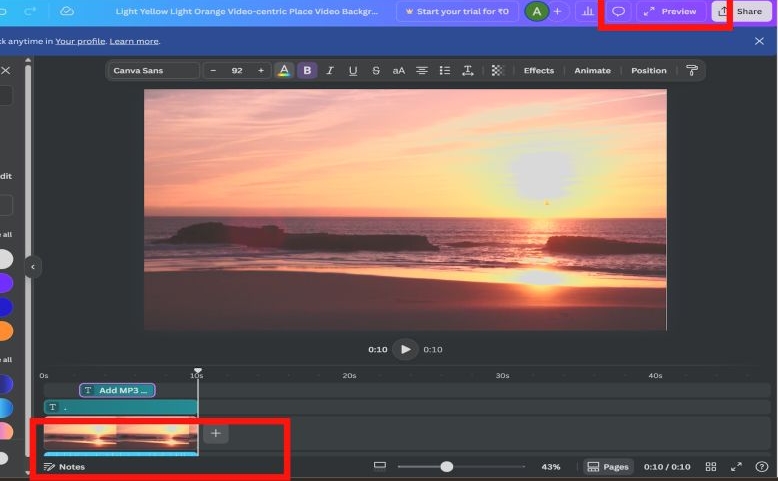Screen dimensions: 778x481
Task: Select the teal text track clip
Action: coord(120,408)
